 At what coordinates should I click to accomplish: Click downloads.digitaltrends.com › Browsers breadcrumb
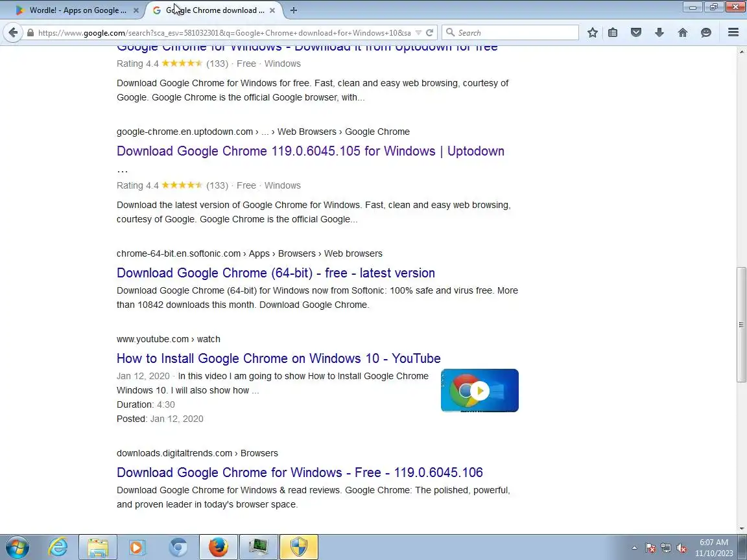coord(197,453)
